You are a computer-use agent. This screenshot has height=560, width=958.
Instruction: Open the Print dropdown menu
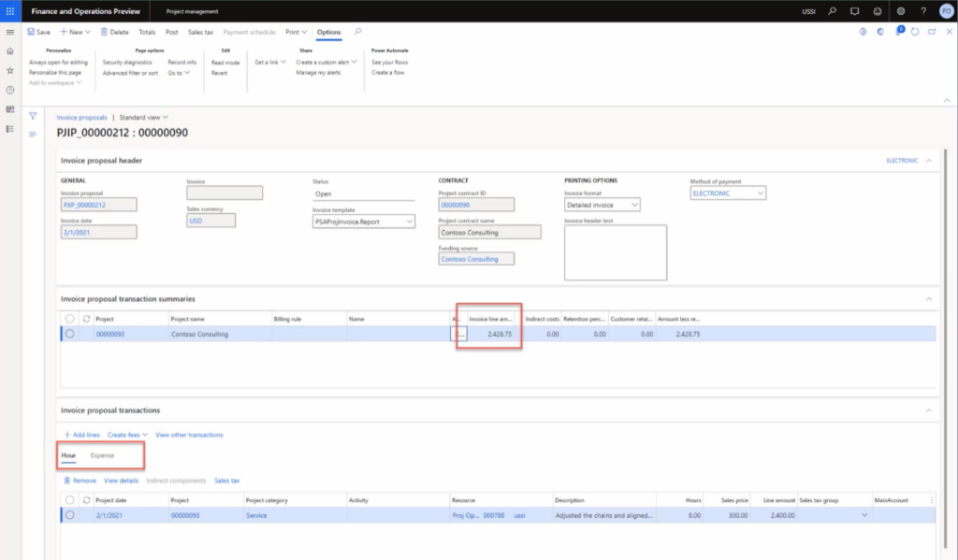[297, 32]
